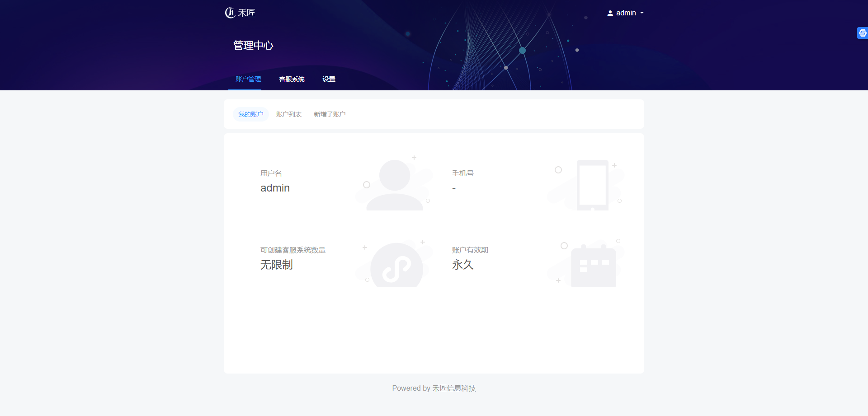868x416 pixels.
Task: Click the floating blue widget icon on right edge
Action: 862,33
